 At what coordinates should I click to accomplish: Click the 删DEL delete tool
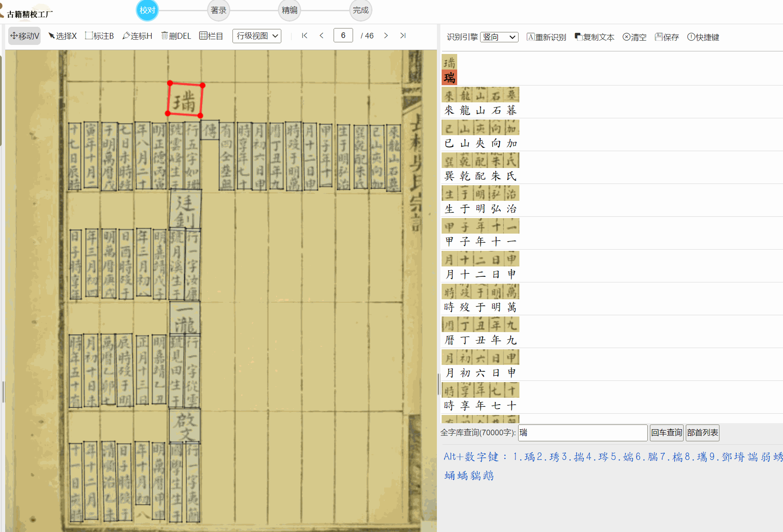tap(176, 36)
